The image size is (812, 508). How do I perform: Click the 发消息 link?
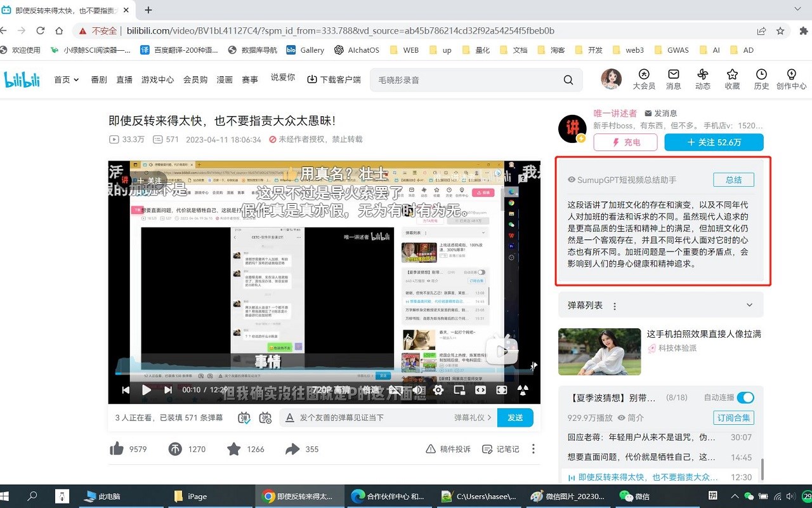(660, 113)
